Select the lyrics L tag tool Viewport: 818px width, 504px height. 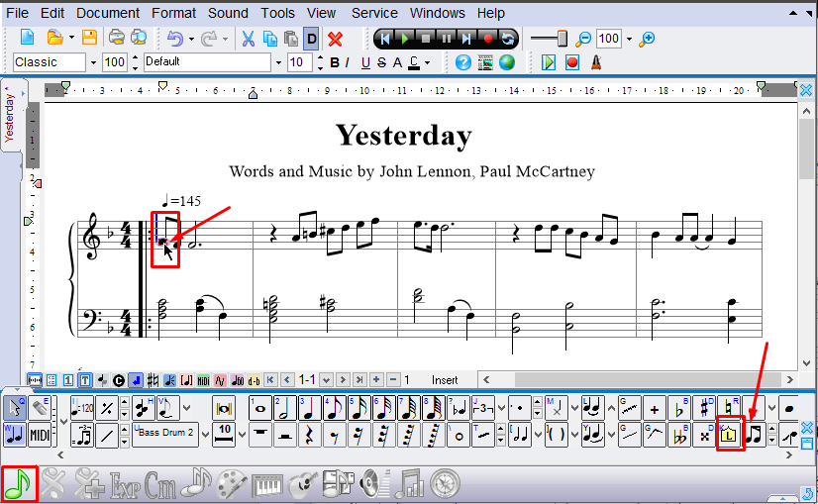729,434
